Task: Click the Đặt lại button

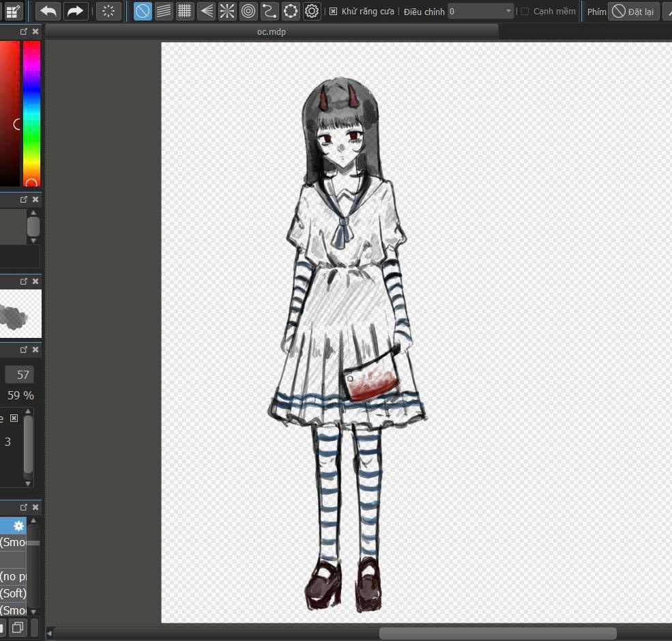Action: point(633,12)
